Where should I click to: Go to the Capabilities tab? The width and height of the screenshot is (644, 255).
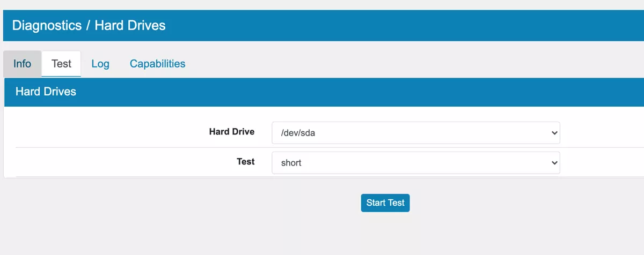point(157,64)
